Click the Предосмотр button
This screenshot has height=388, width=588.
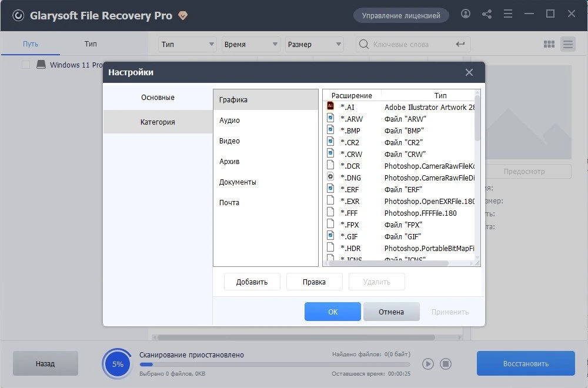[x=524, y=171]
